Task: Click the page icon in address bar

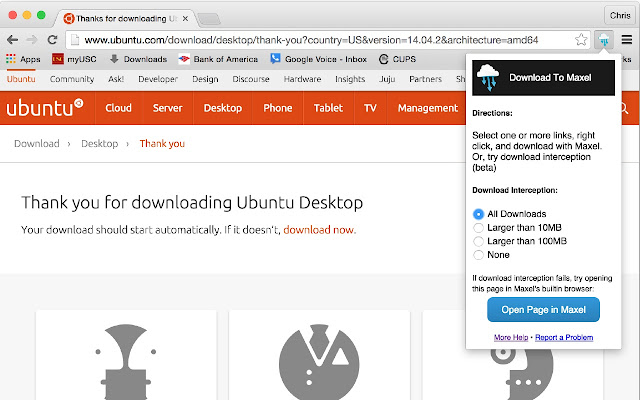Action: click(x=75, y=40)
